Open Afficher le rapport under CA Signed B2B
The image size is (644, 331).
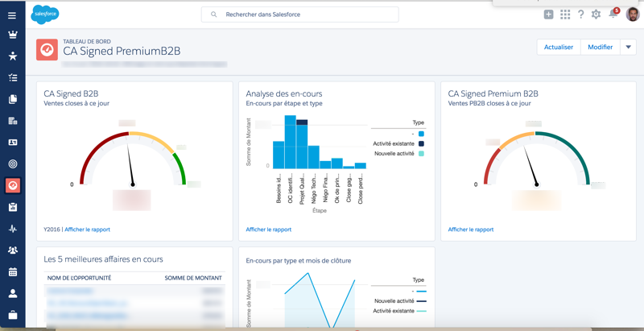pos(87,230)
